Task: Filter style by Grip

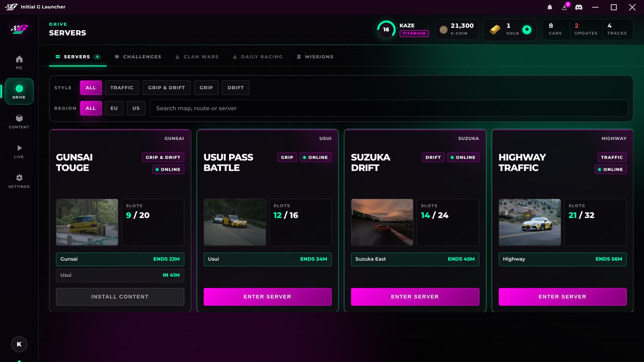Action: tap(206, 88)
